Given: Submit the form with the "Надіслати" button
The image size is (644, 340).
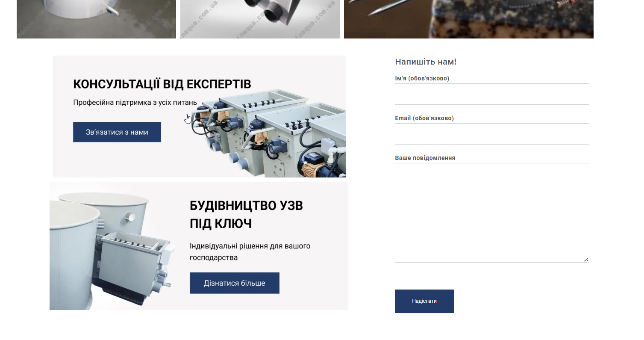Looking at the screenshot, I should (x=424, y=301).
